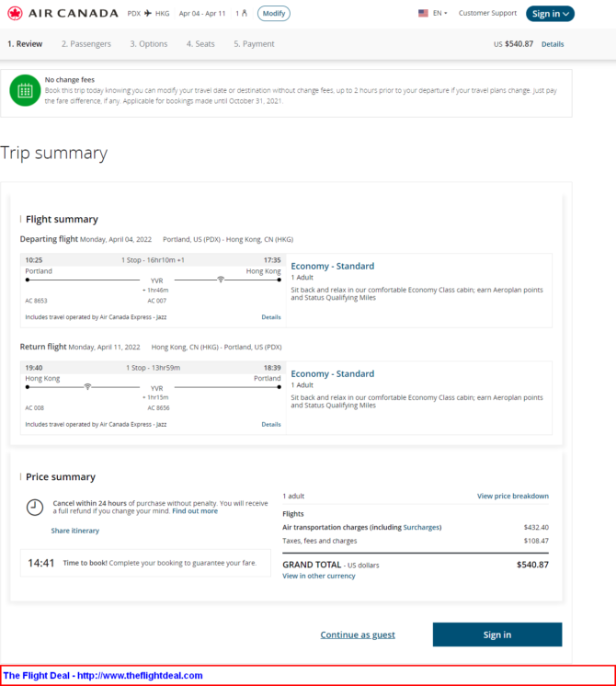Click the 19:40 return departure time
Image resolution: width=616 pixels, height=686 pixels.
[x=34, y=368]
